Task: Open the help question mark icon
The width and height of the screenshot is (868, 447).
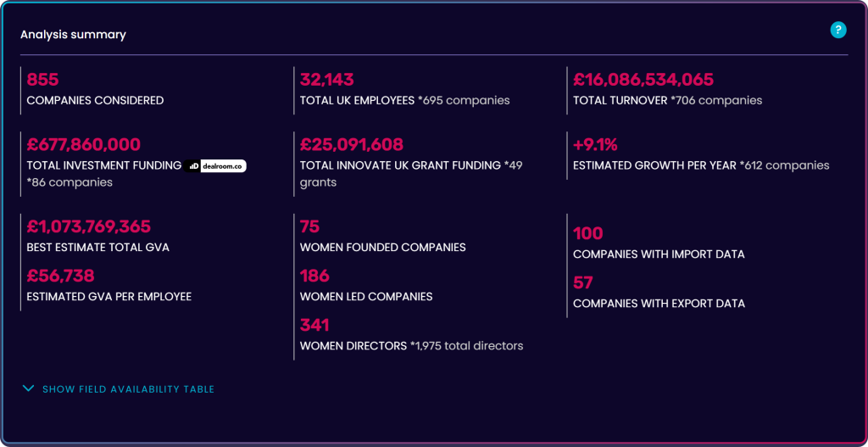Action: coord(838,31)
